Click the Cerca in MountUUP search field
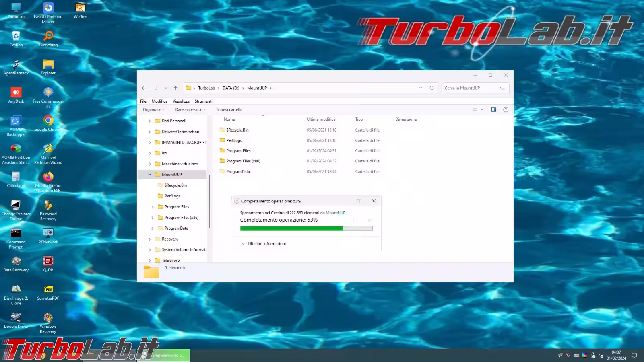 471,88
